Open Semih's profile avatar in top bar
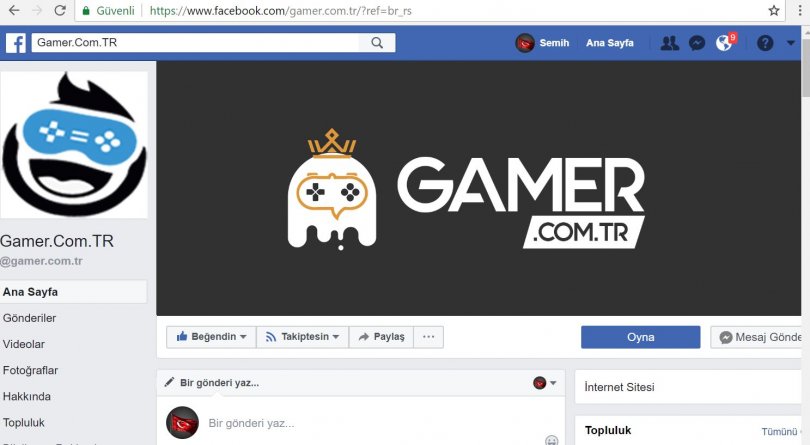This screenshot has height=445, width=810. 525,43
